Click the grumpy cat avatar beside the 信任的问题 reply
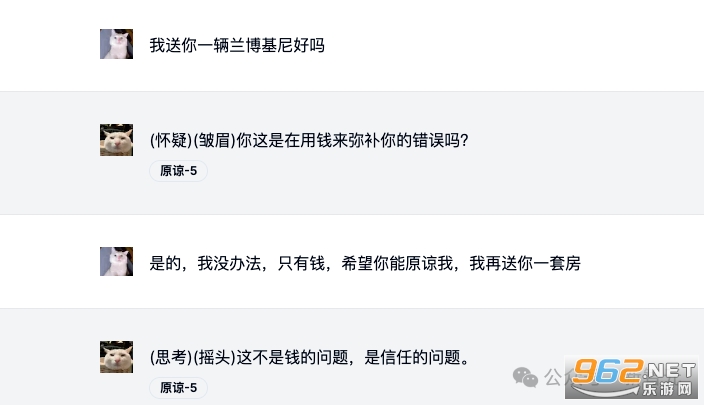The image size is (704, 405). [x=116, y=357]
